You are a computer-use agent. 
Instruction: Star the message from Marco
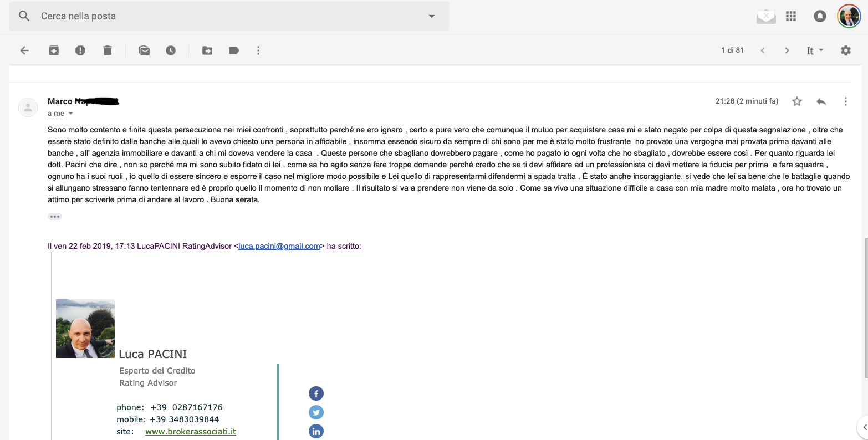click(x=797, y=101)
